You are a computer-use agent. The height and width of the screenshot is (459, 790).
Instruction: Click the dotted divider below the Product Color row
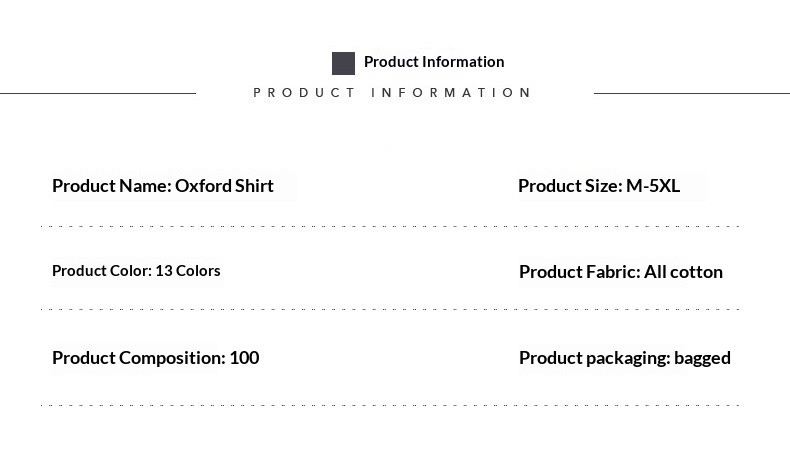pos(390,309)
